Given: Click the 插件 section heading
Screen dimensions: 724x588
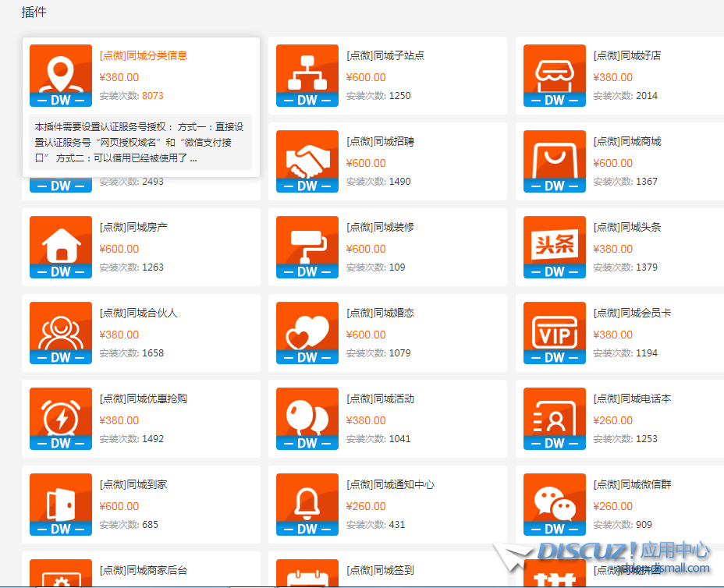Looking at the screenshot, I should tap(34, 12).
